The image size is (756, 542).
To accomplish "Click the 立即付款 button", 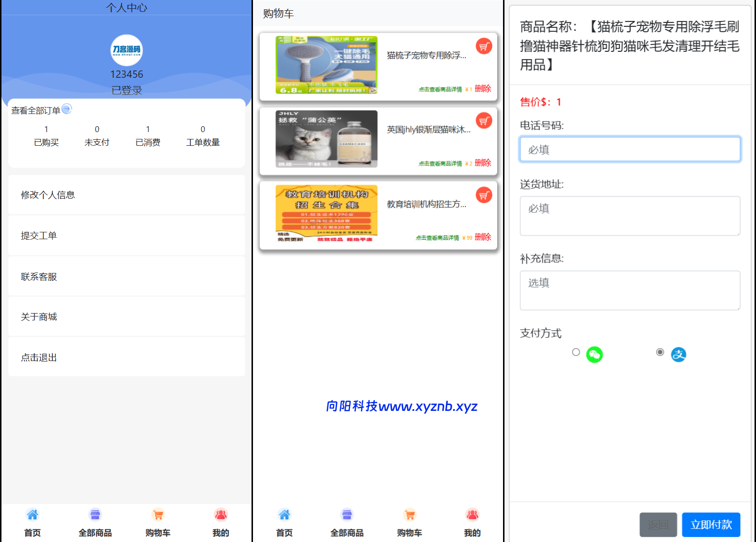I will (x=710, y=525).
